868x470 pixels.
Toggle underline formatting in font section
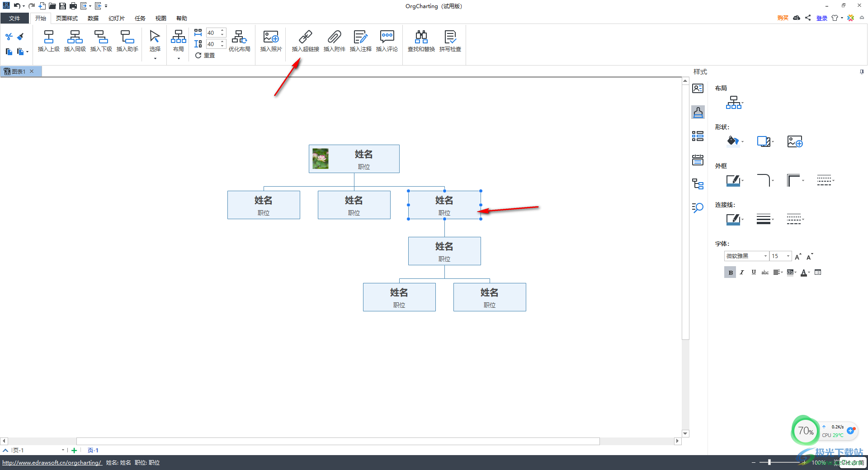coord(754,273)
